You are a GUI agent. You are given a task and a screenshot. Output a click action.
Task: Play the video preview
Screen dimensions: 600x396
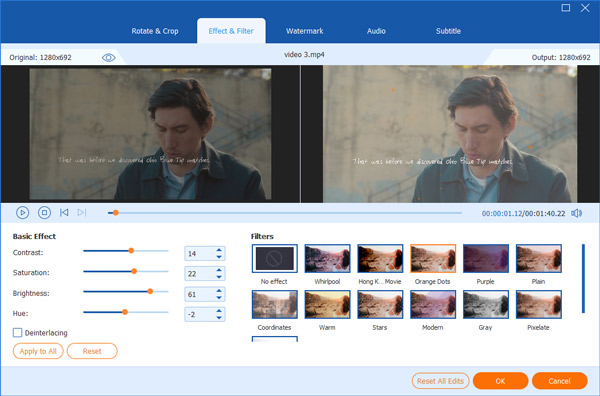tap(22, 212)
